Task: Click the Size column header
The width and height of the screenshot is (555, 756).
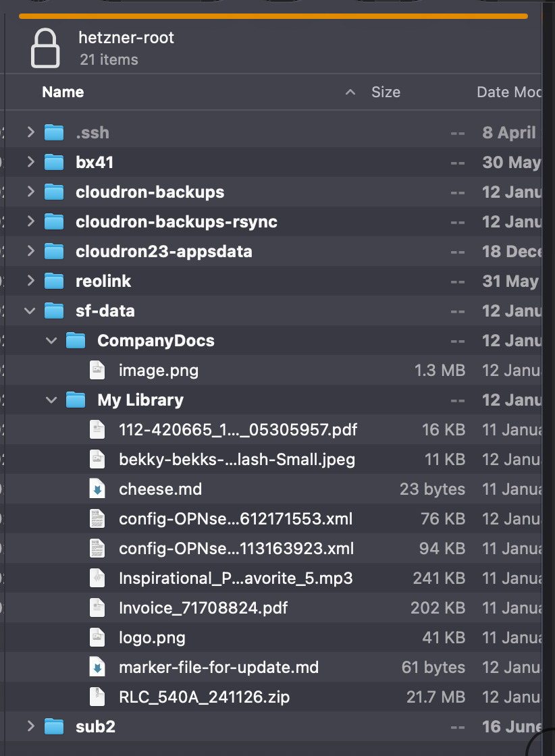Action: coord(386,92)
